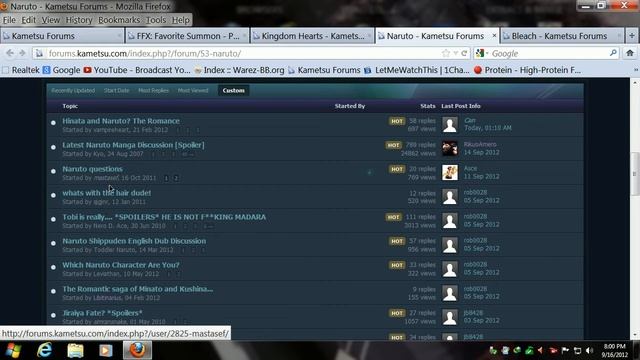Sort topics by Most Viewed
This screenshot has height=360, width=640.
[x=193, y=91]
